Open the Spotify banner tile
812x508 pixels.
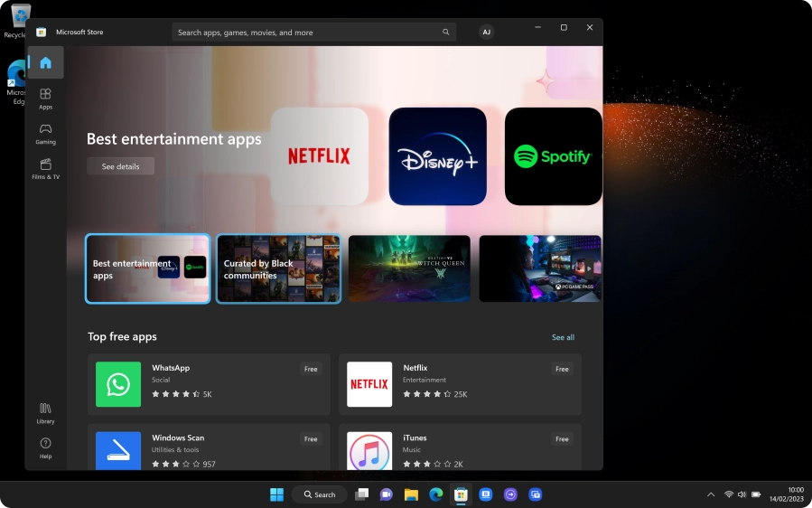pos(553,156)
